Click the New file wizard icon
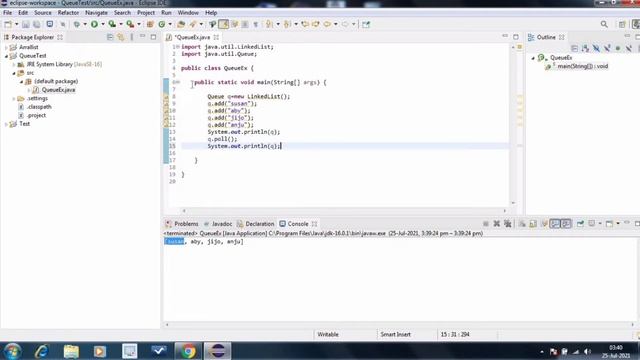 pyautogui.click(x=8, y=24)
